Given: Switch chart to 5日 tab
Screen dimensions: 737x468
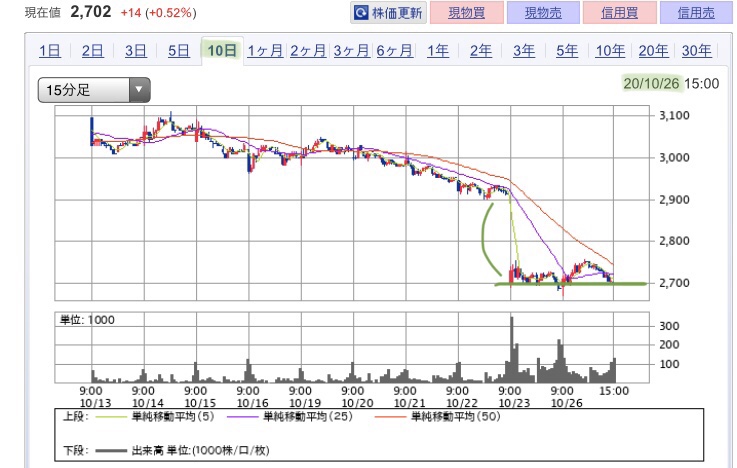Looking at the screenshot, I should (179, 50).
